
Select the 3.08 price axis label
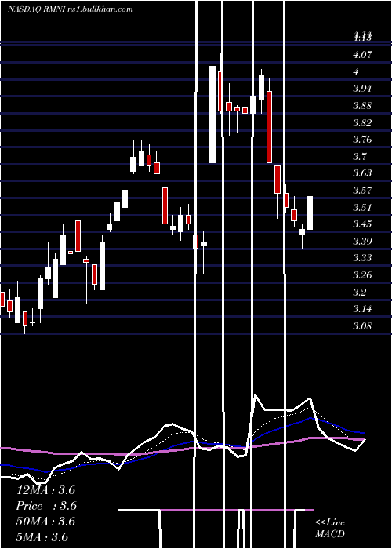(362, 326)
